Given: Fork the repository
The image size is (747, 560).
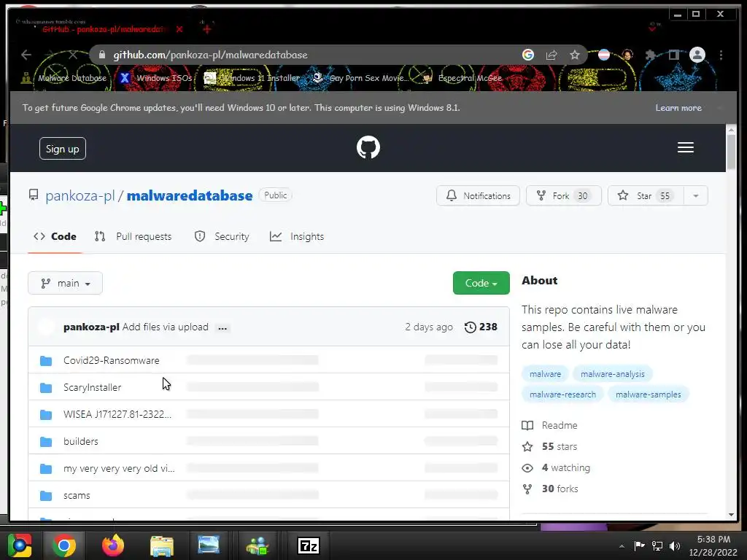Looking at the screenshot, I should click(x=564, y=195).
